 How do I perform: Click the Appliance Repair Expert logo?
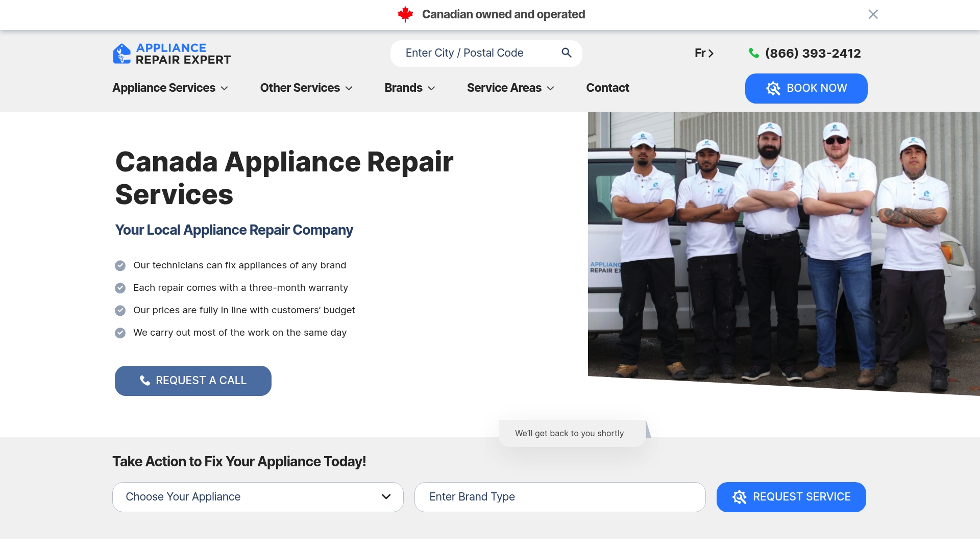click(171, 54)
